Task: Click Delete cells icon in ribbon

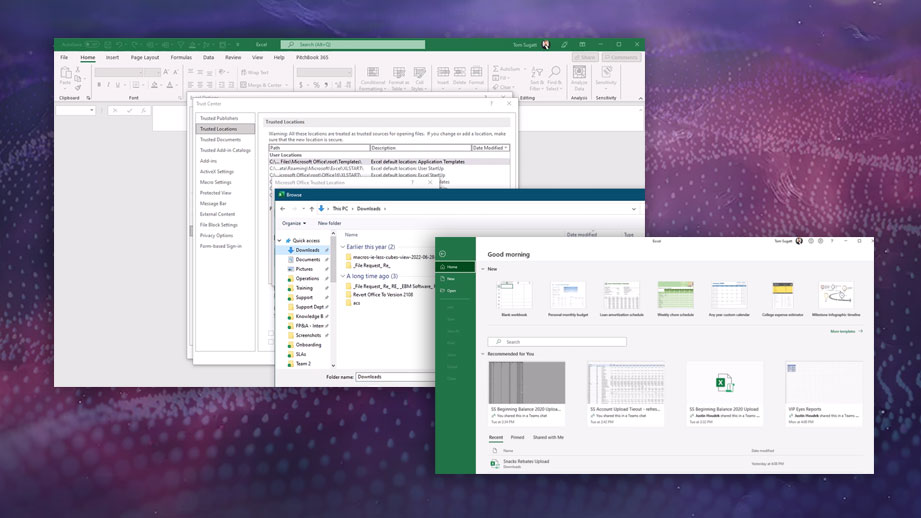Action: pyautogui.click(x=459, y=73)
